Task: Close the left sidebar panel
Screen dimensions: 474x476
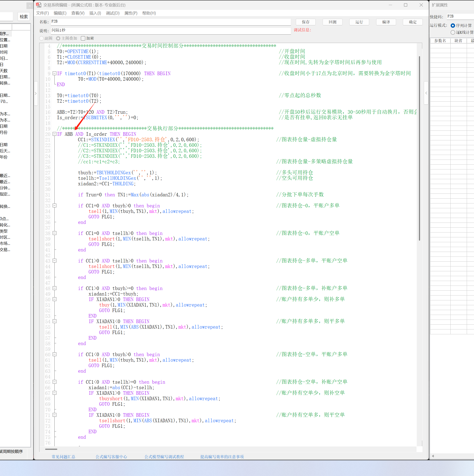Action: pyautogui.click(x=30, y=6)
